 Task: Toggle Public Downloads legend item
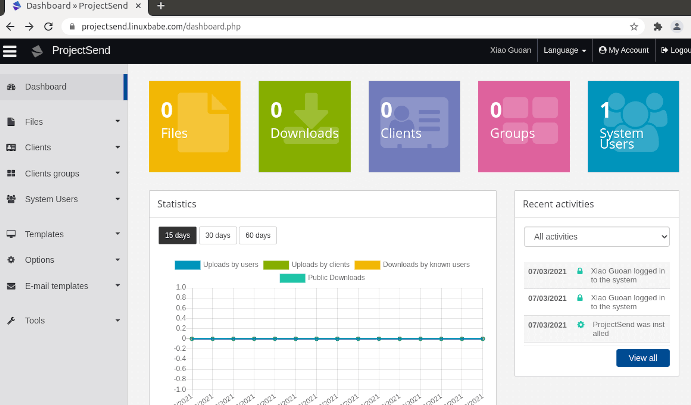322,277
